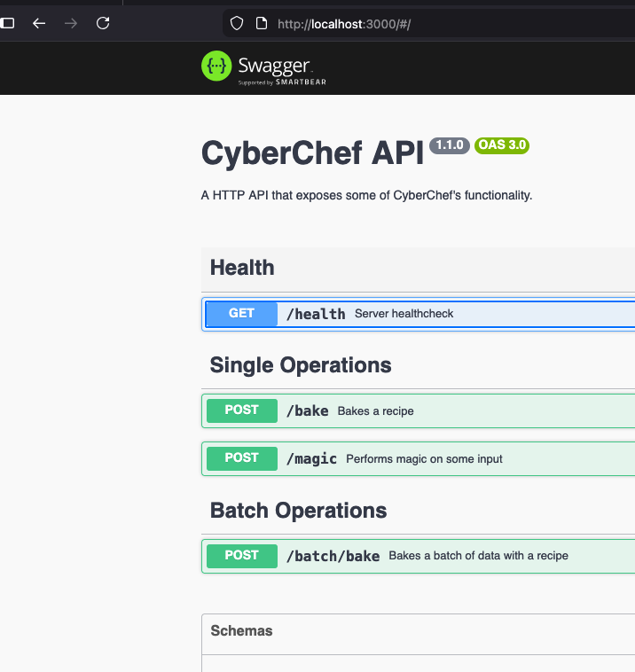The image size is (635, 672).
Task: Expand the Schemas section
Action: [418, 631]
